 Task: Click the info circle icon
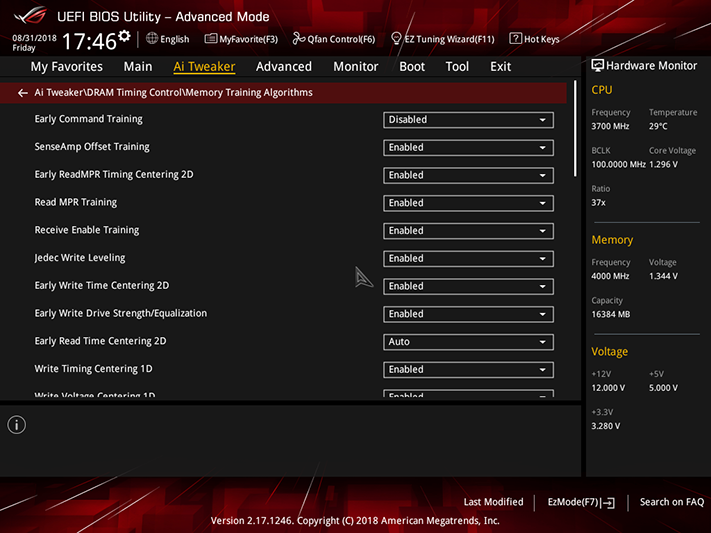(x=17, y=425)
